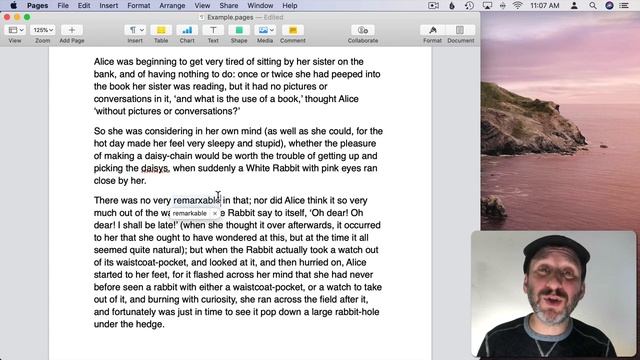The width and height of the screenshot is (640, 360).
Task: Click the Example.pages window title
Action: [230, 17]
